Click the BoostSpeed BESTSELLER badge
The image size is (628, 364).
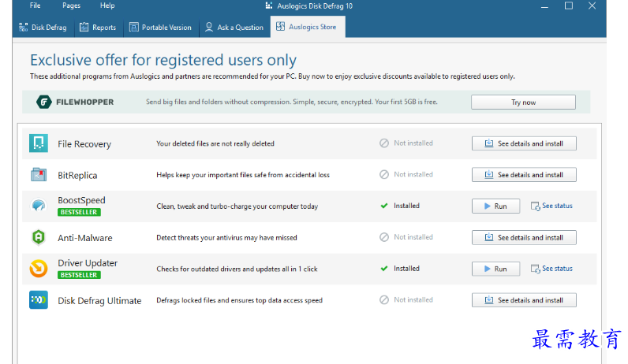click(x=79, y=212)
